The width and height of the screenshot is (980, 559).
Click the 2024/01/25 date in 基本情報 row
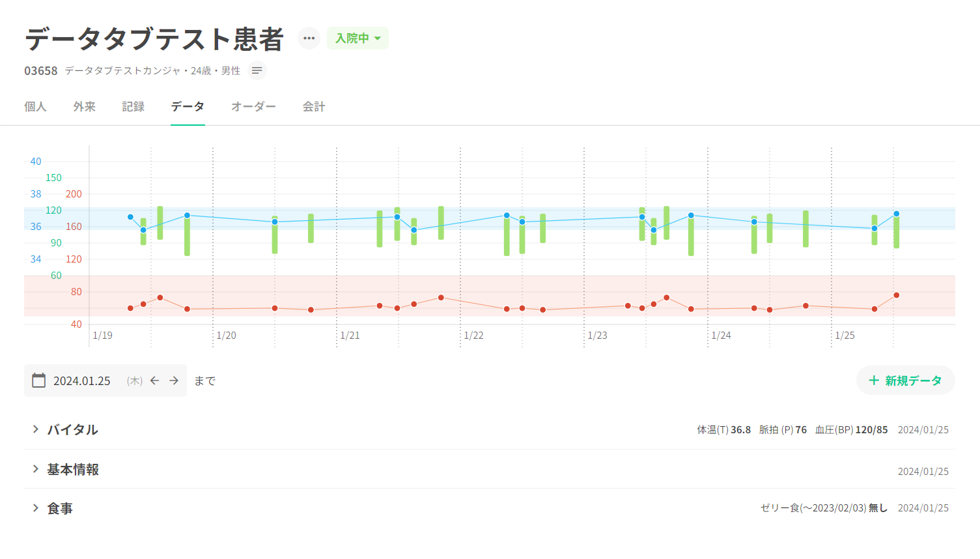923,472
